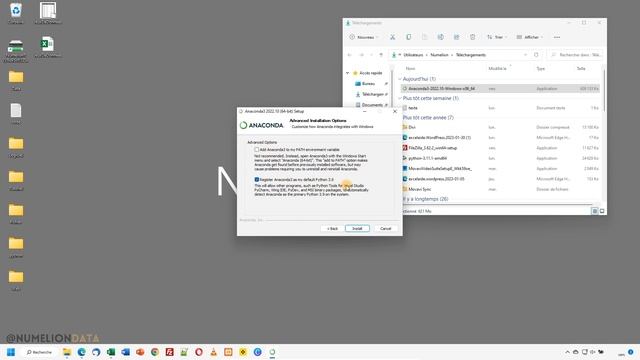Screen dimensions: 640x360
Task: Open FileZilla from the taskbar
Action: click(x=169, y=352)
